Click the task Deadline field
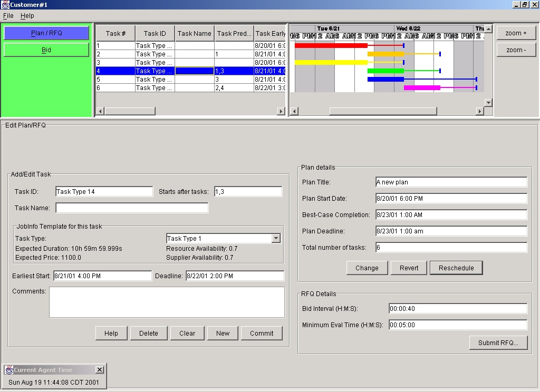The height and width of the screenshot is (392, 540). pyautogui.click(x=235, y=276)
